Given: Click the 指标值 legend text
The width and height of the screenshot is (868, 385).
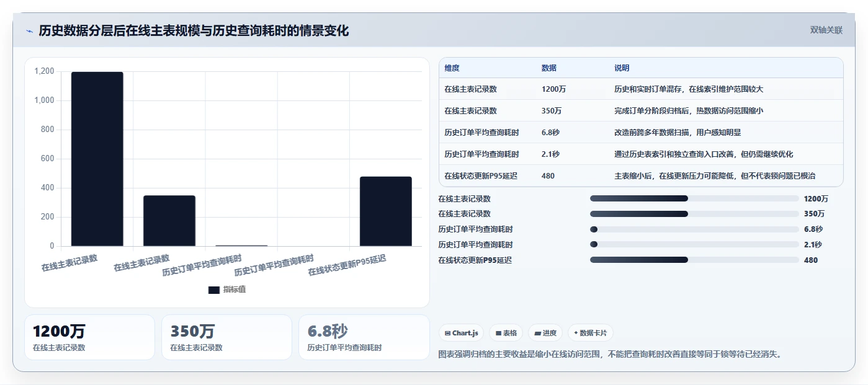Looking at the screenshot, I should pyautogui.click(x=235, y=290).
